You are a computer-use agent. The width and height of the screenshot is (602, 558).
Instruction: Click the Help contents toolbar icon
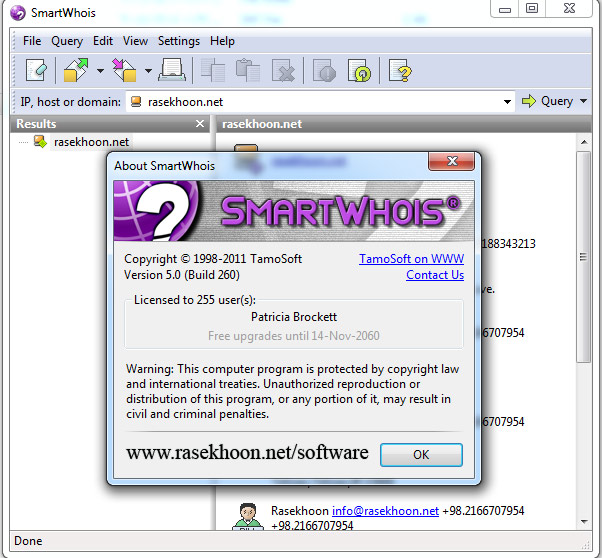(x=400, y=70)
